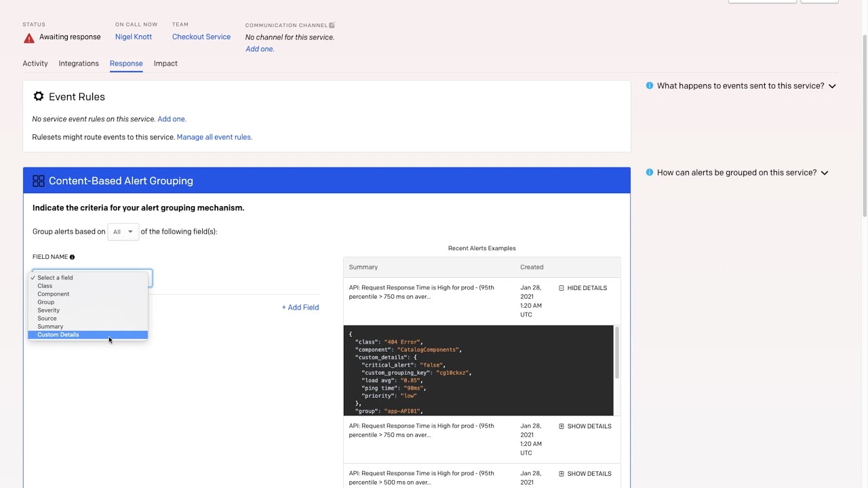
Task: Click info icon beside 'What happens to events'
Action: (x=650, y=85)
